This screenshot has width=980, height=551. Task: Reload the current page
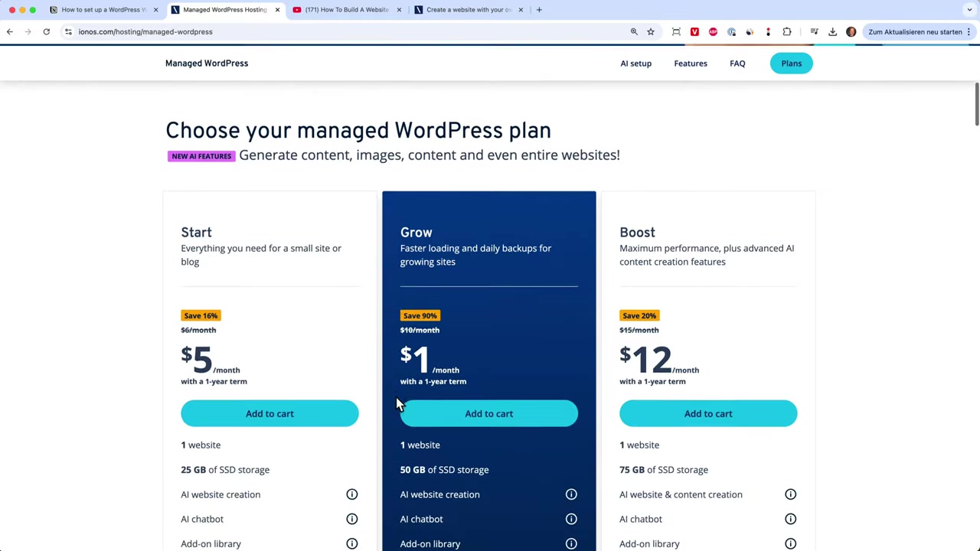pyautogui.click(x=46, y=31)
